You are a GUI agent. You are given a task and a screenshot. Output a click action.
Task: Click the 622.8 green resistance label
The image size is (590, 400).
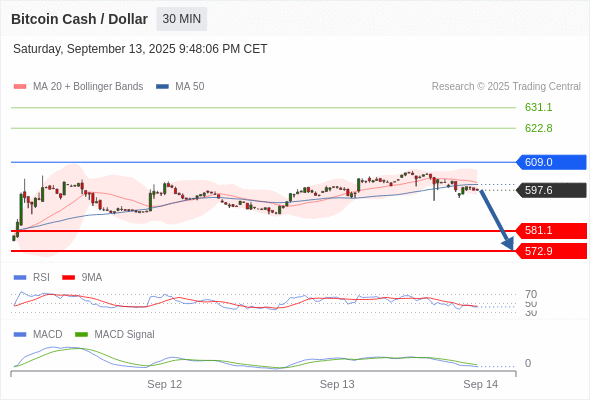[538, 128]
